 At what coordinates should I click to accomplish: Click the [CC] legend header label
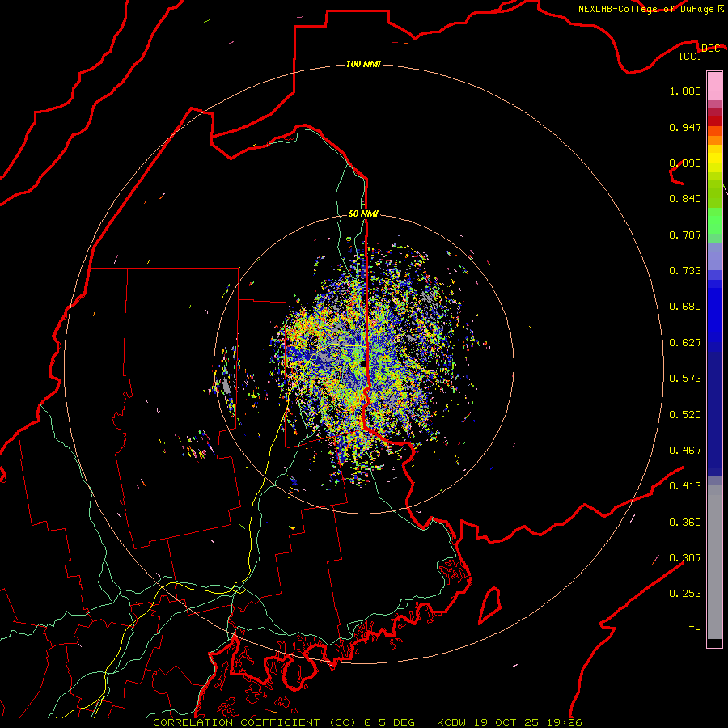tap(691, 56)
